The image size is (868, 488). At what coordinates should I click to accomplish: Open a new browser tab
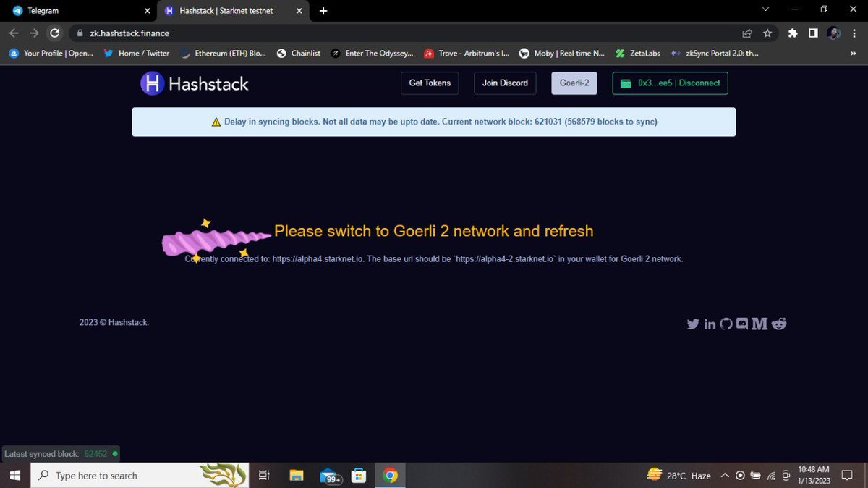323,11
